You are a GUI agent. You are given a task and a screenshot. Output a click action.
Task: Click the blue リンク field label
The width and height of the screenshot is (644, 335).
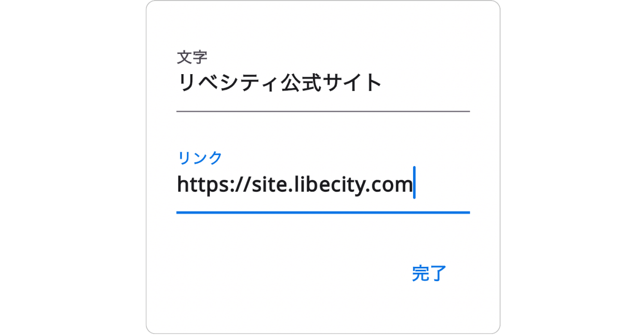(200, 158)
